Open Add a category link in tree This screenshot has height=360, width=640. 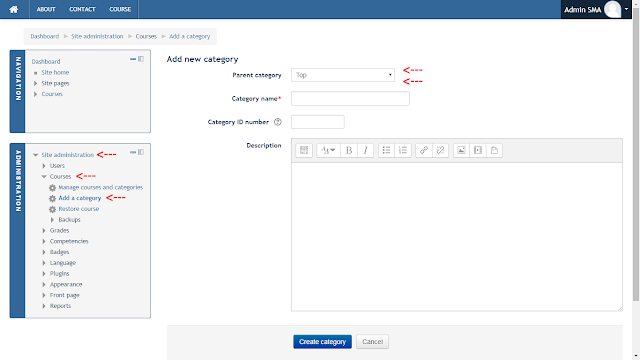pyautogui.click(x=80, y=198)
